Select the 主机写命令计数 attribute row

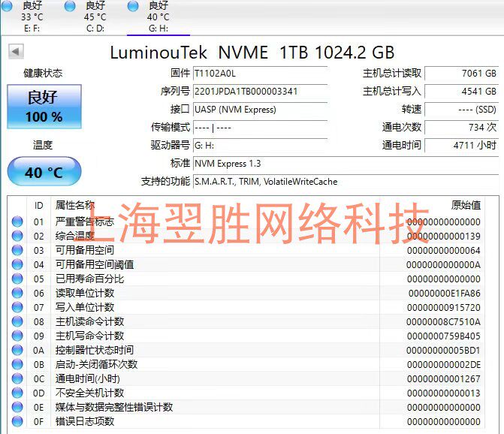[246, 336]
